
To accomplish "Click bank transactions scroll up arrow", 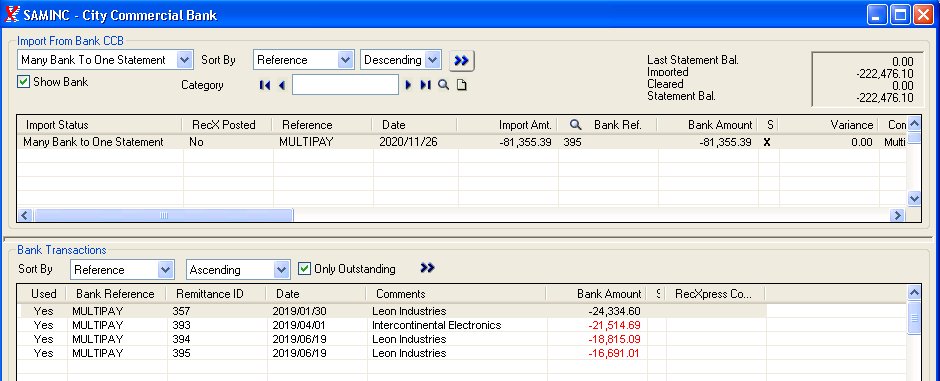I will 914,293.
